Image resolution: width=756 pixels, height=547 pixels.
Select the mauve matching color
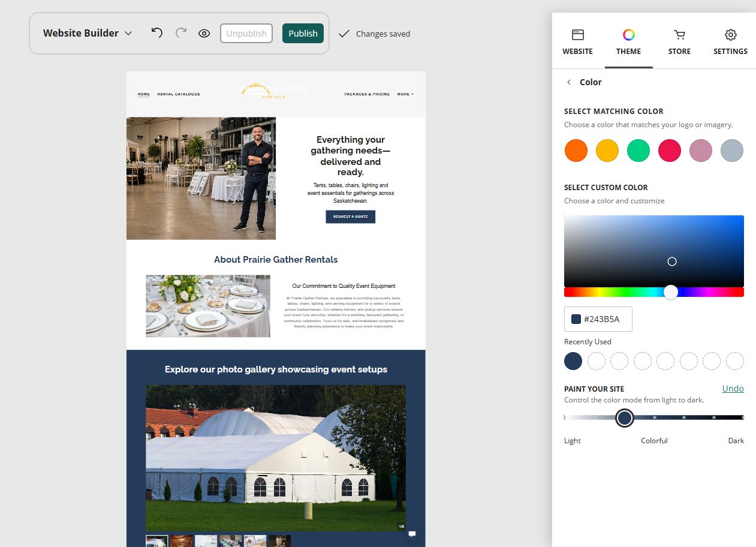[701, 151]
